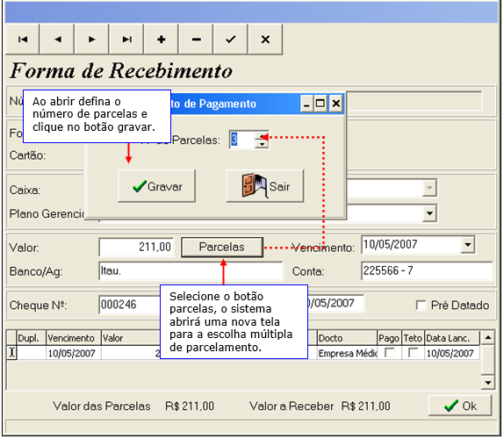Go to previous record arrow
The image size is (504, 439).
click(57, 40)
